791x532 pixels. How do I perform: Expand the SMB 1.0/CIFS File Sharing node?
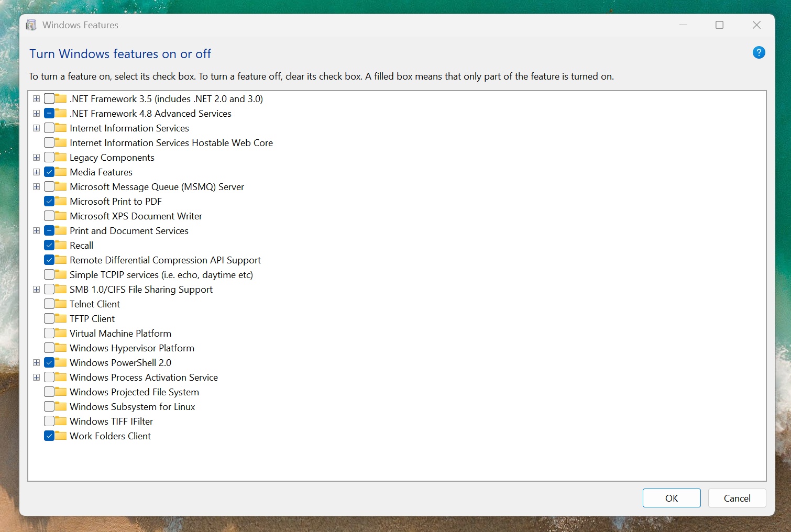pos(36,289)
